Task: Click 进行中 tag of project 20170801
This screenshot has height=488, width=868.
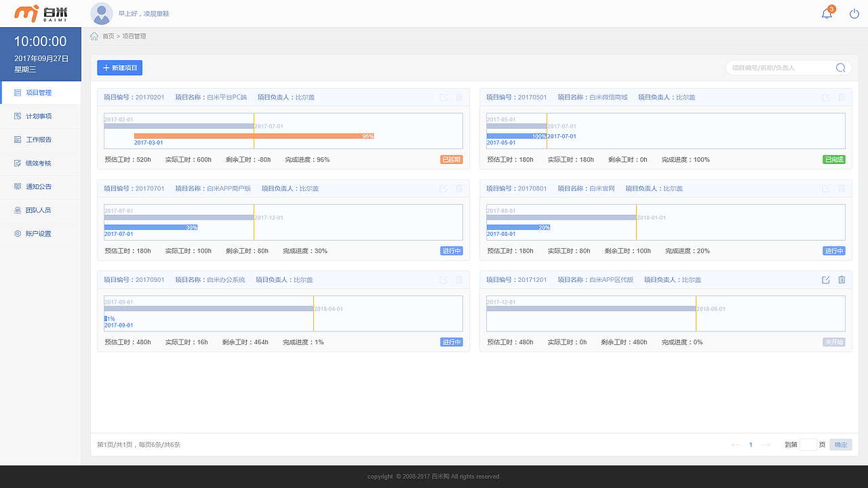Action: click(x=834, y=251)
